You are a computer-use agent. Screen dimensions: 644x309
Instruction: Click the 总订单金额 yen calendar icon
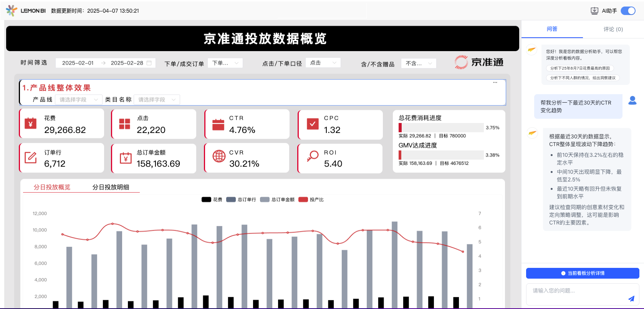coord(125,158)
